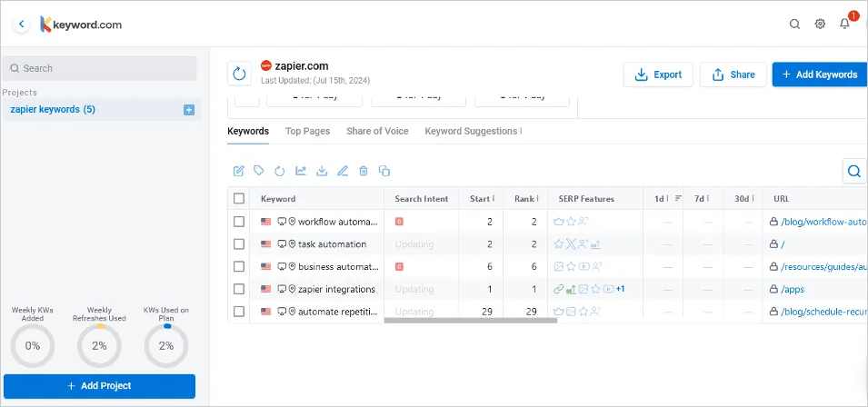Switch to the Keyword Suggestions tab

pyautogui.click(x=473, y=132)
